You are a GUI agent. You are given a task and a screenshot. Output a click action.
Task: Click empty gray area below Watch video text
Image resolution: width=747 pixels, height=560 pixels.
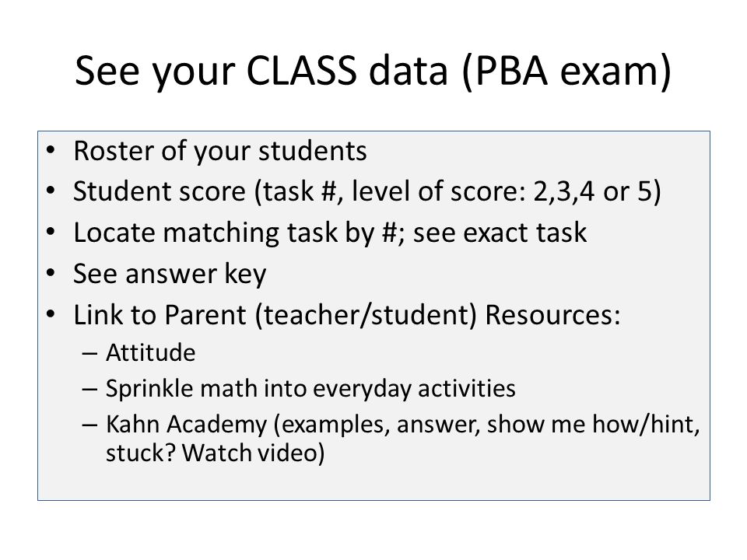[x=373, y=483]
